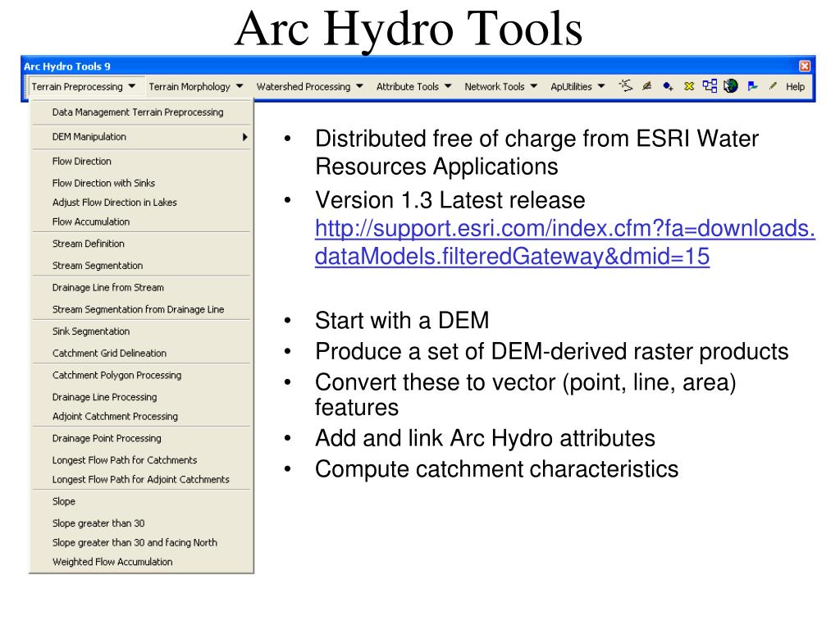
Task: Close the Arc Hydro Tools 9 toolbar
Action: tap(805, 66)
